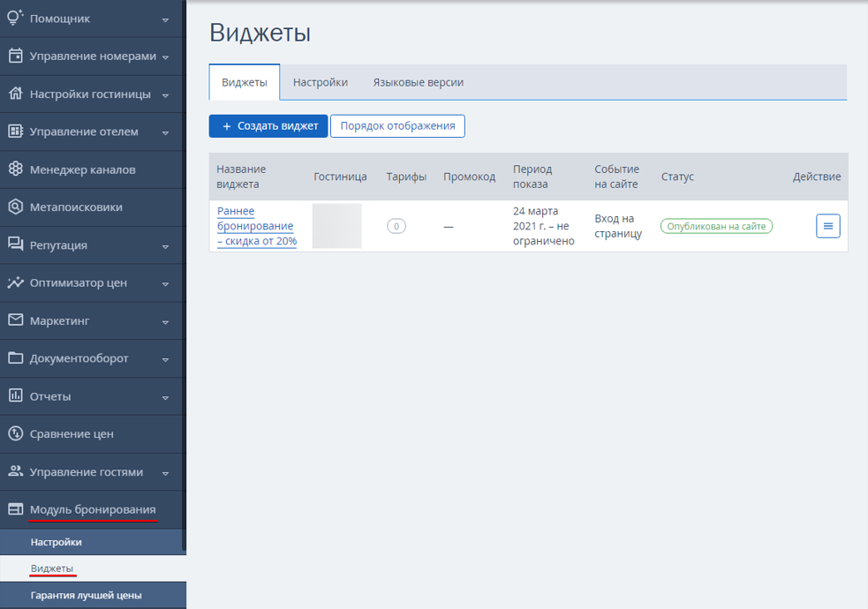Open the Сравнение цен menu label
Image resolution: width=868 pixels, height=609 pixels.
[72, 434]
